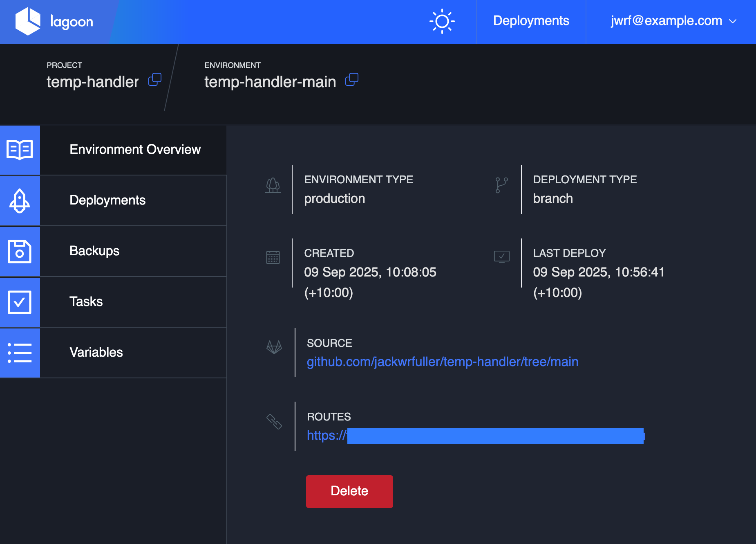Click the Variables list icon

click(x=20, y=353)
